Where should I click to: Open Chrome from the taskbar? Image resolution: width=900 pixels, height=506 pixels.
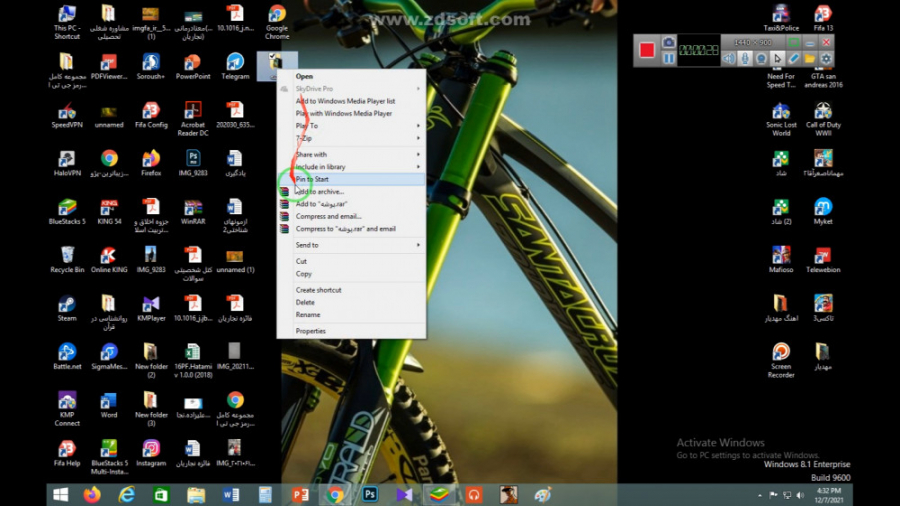tap(335, 495)
